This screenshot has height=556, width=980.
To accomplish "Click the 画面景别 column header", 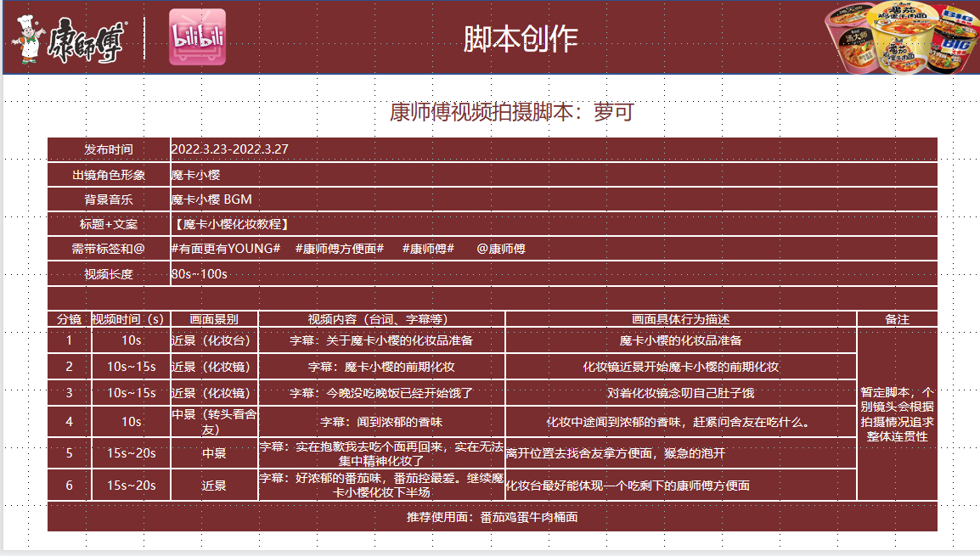I will [214, 319].
